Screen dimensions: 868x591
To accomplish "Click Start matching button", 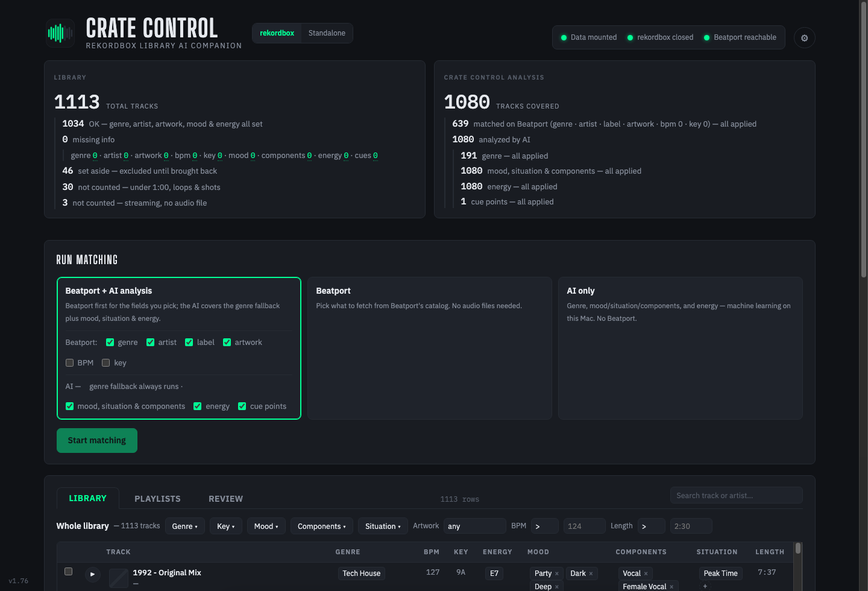I will (x=97, y=440).
